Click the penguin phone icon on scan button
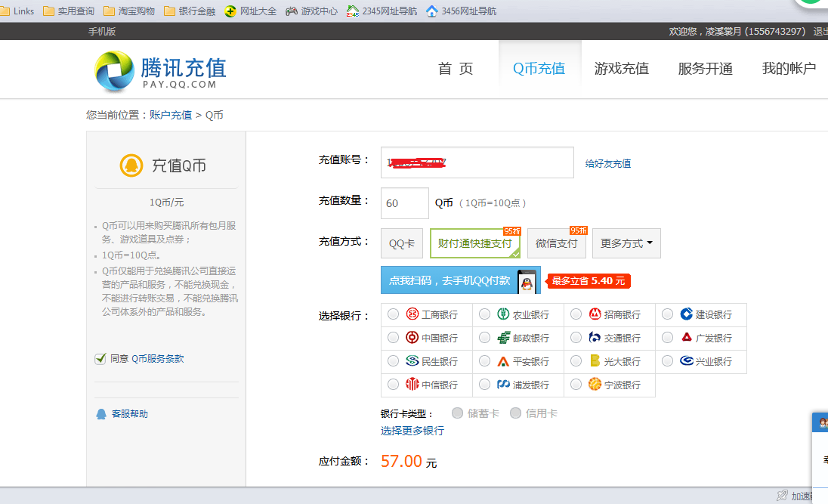This screenshot has width=828, height=504. point(527,281)
